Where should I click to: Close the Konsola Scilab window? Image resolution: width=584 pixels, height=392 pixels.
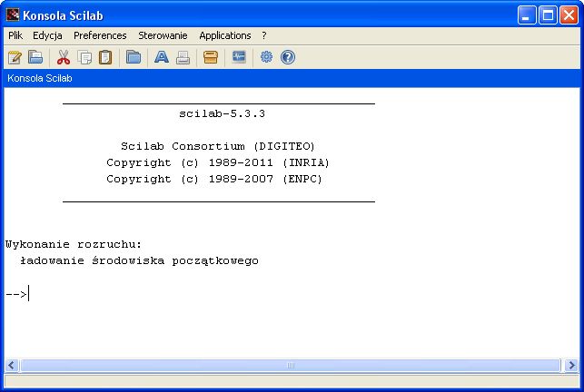(x=569, y=15)
